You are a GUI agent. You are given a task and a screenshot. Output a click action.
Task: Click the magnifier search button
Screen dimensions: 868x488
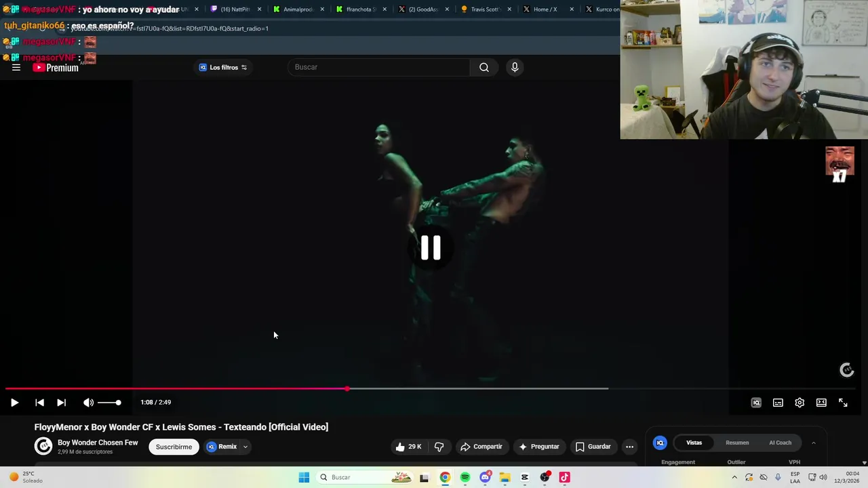[x=484, y=67]
